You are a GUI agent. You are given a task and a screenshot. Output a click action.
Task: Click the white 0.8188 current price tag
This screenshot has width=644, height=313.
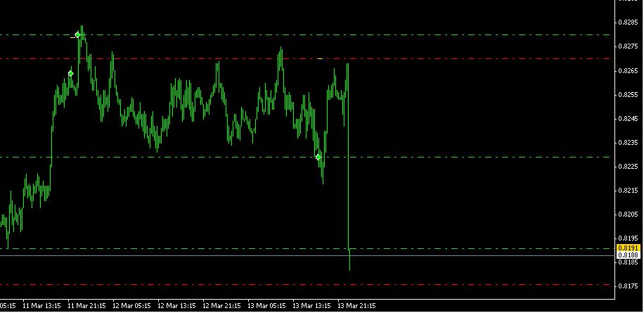click(629, 255)
